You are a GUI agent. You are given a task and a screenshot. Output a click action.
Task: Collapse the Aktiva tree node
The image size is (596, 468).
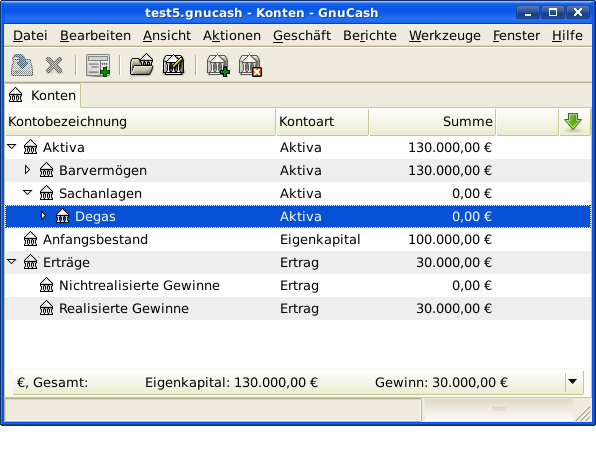(12, 146)
